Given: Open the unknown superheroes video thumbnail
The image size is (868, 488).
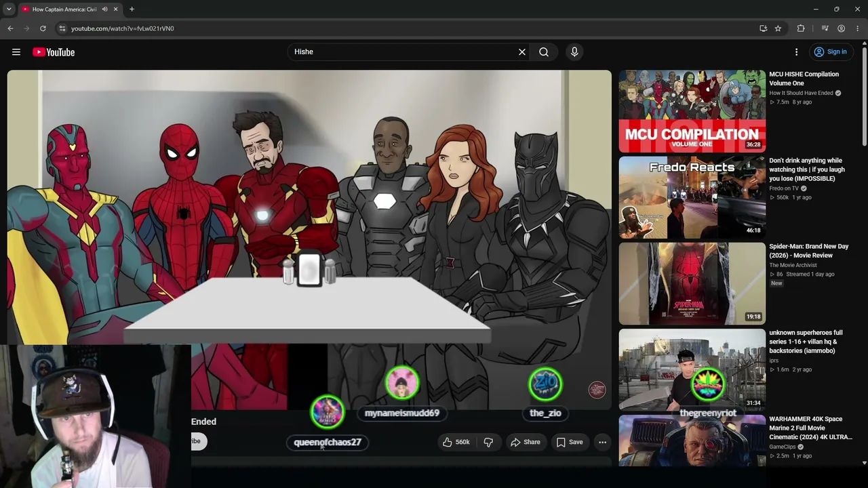Looking at the screenshot, I should [692, 369].
